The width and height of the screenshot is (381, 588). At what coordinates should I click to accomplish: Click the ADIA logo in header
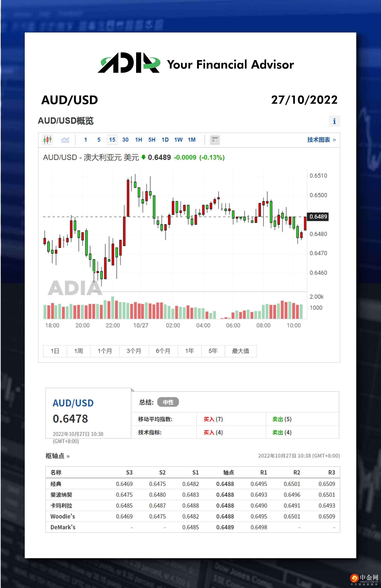129,63
